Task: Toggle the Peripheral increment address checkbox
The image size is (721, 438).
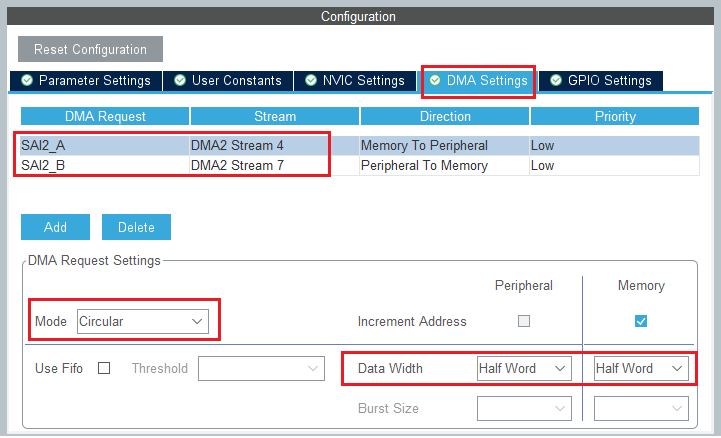Action: pyautogui.click(x=524, y=321)
